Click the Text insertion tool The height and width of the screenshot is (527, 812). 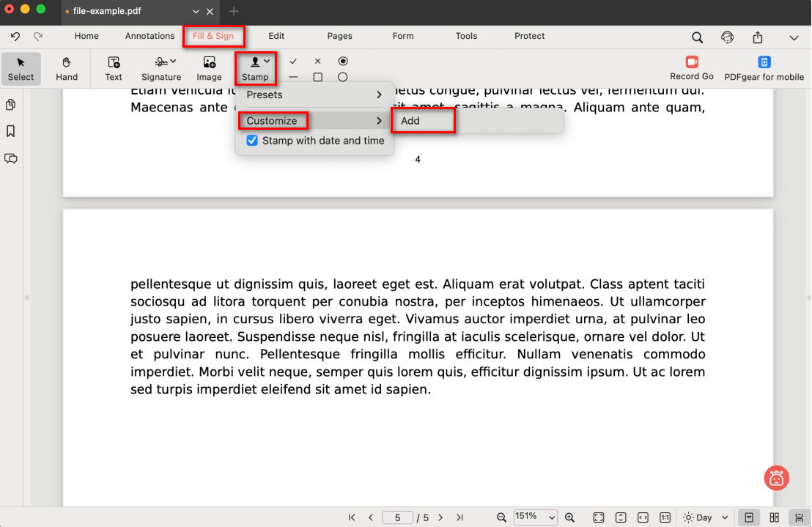click(x=114, y=68)
